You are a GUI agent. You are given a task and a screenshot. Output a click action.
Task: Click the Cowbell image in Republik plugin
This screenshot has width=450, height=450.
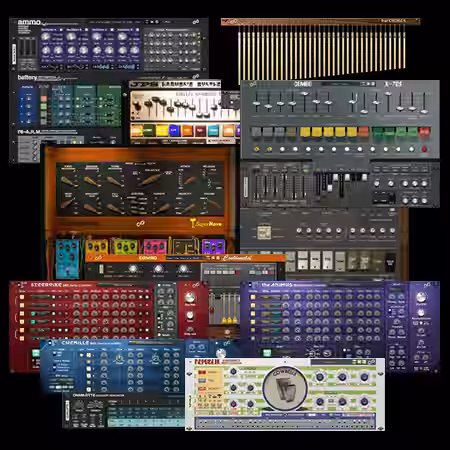tap(285, 388)
